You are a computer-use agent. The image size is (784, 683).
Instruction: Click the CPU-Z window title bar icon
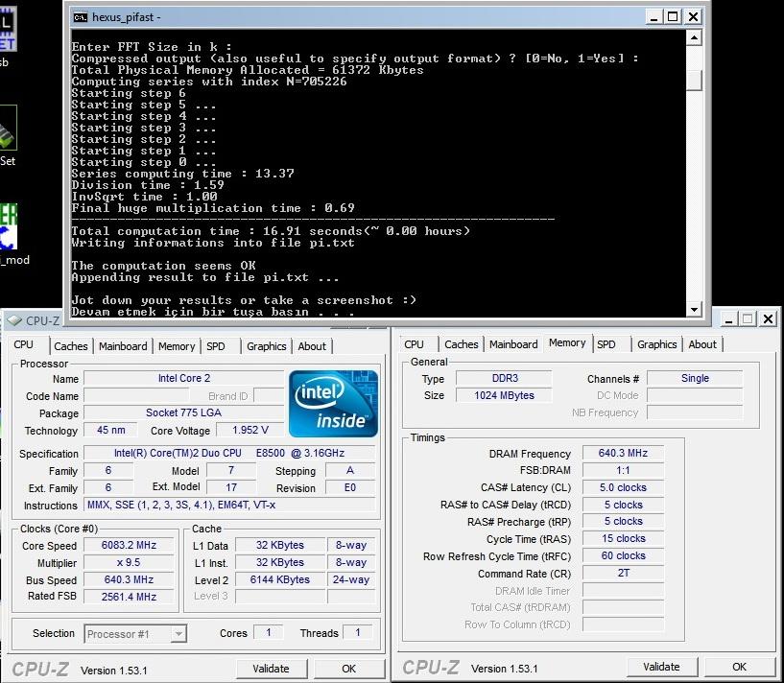[x=15, y=320]
